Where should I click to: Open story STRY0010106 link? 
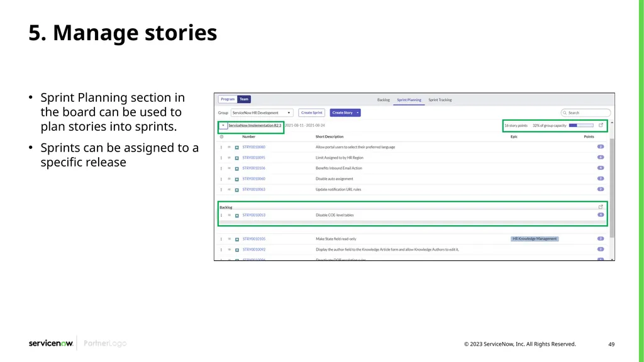click(254, 168)
